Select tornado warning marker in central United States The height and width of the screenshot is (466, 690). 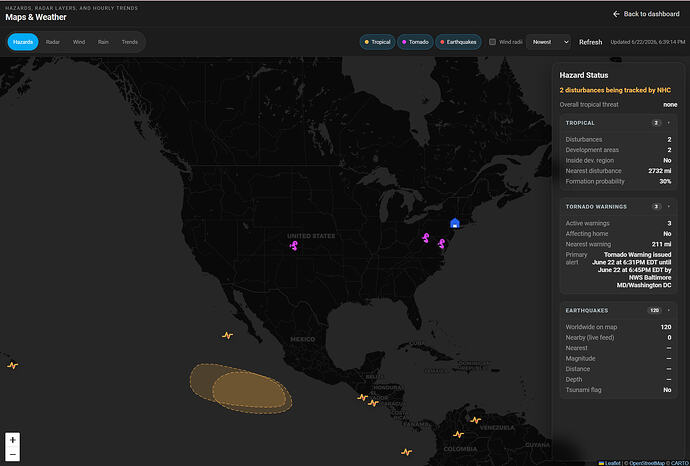pyautogui.click(x=294, y=246)
